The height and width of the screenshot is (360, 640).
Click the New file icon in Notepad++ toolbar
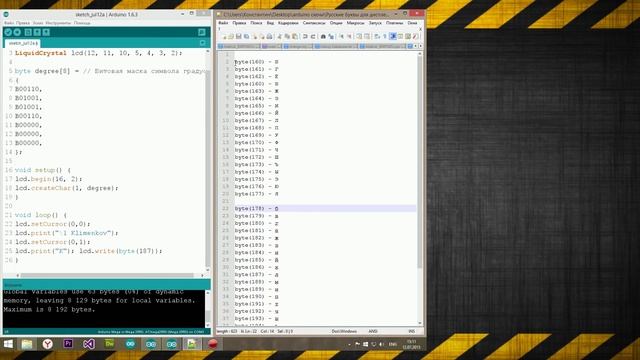point(224,36)
